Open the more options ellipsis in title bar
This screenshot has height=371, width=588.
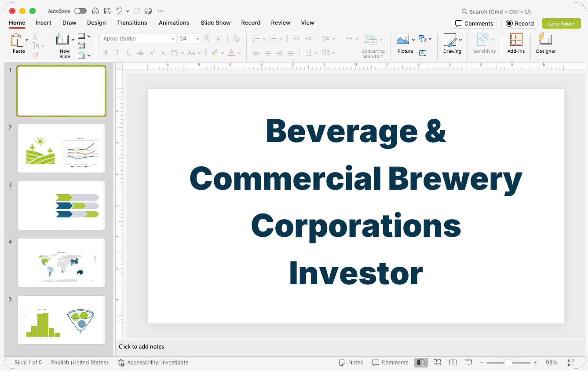[x=161, y=11]
